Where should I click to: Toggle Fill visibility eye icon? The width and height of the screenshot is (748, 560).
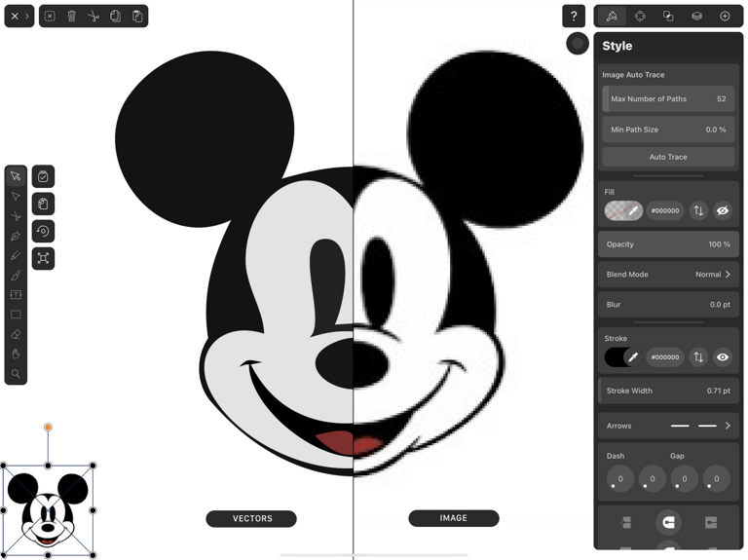[723, 210]
